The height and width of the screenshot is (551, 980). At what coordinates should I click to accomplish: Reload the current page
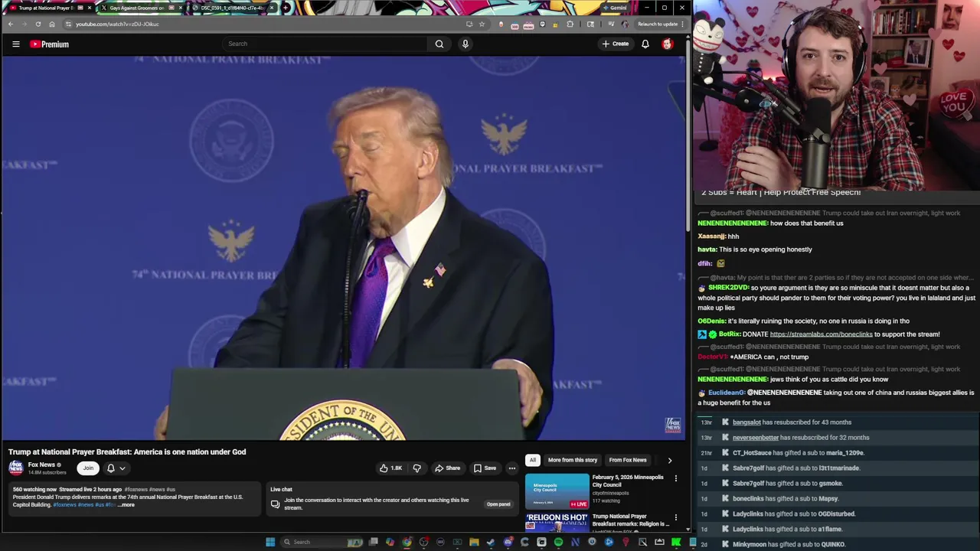pos(38,24)
